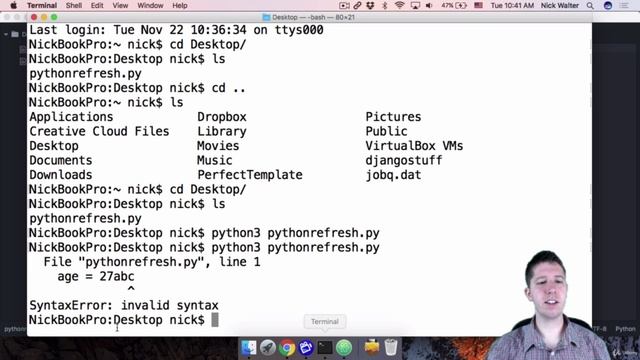640x360 pixels.
Task: Collapse the folder tree arrow in background editor
Action: pyautogui.click(x=6, y=34)
